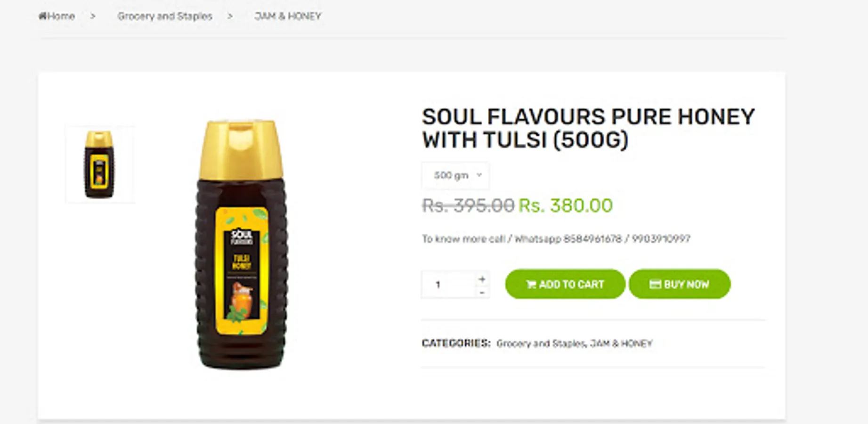Viewport: 868px width, 424px height.
Task: Open Grocery and Staples breadcrumb link
Action: pyautogui.click(x=165, y=16)
